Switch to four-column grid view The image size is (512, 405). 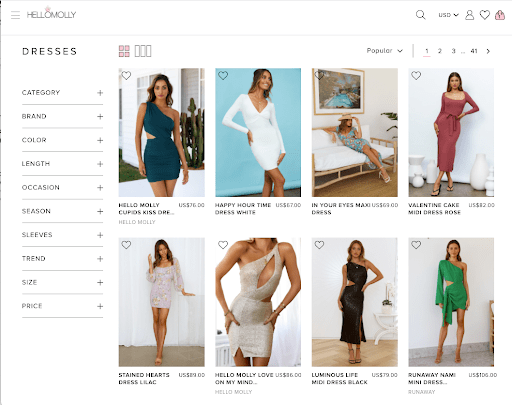pyautogui.click(x=124, y=51)
